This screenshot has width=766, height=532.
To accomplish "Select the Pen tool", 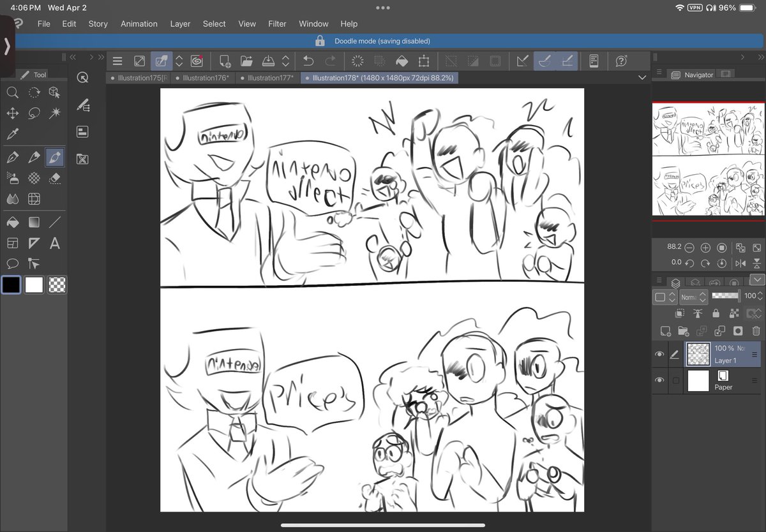I will tap(12, 157).
